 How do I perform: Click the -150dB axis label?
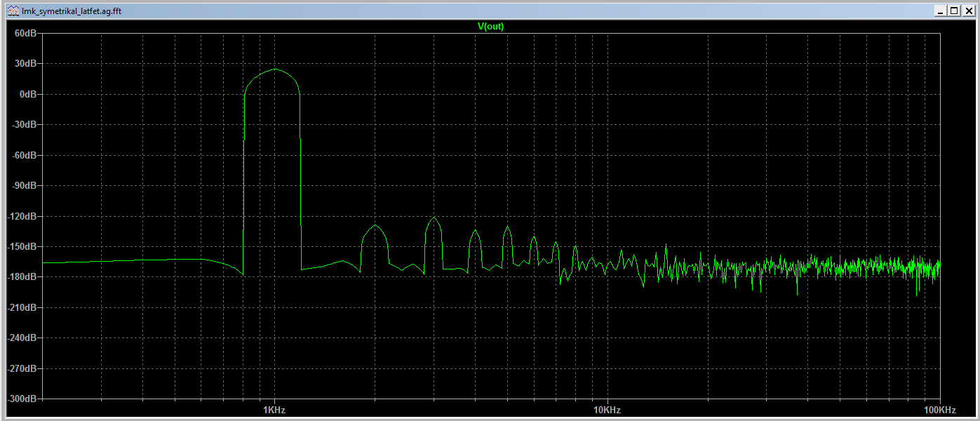point(22,246)
